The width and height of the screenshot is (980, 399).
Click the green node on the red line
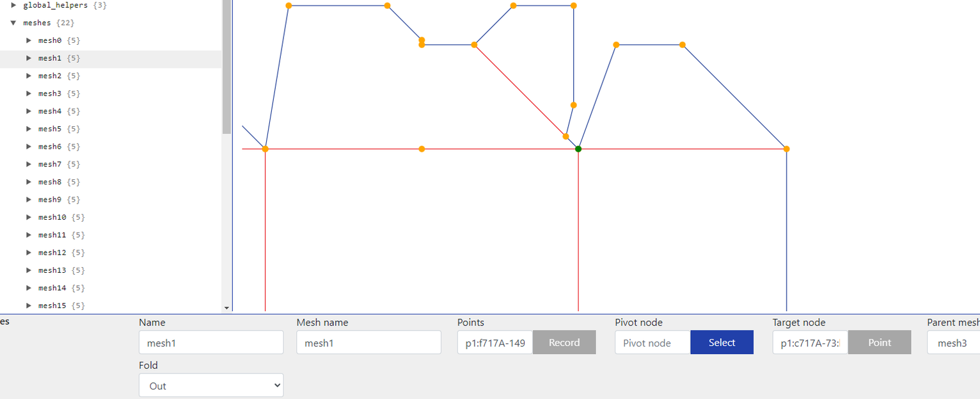tap(578, 149)
